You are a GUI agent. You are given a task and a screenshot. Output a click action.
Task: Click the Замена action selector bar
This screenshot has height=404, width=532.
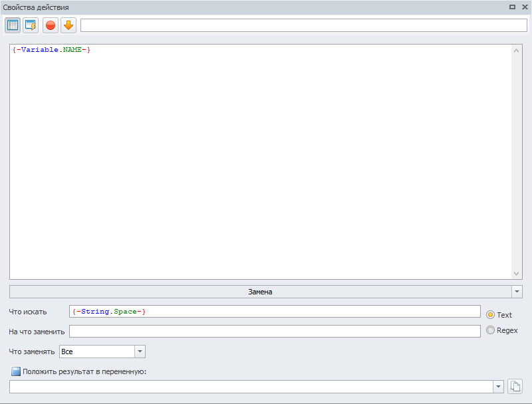[260, 292]
